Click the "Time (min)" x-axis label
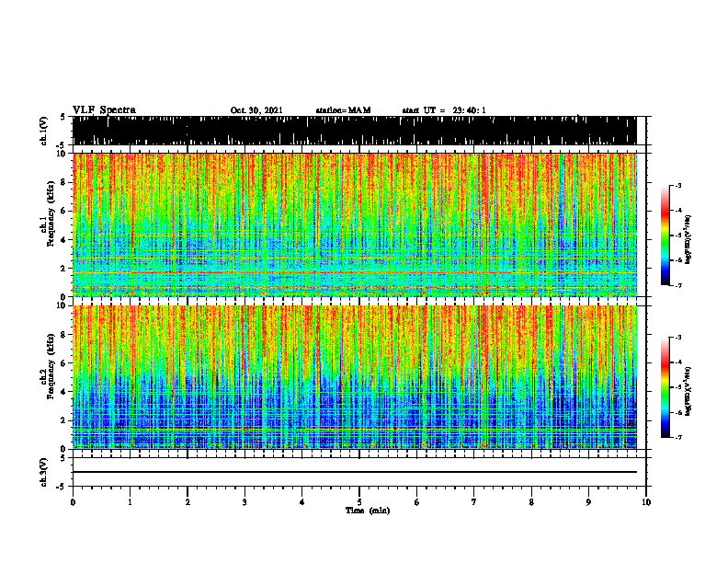 click(x=368, y=511)
